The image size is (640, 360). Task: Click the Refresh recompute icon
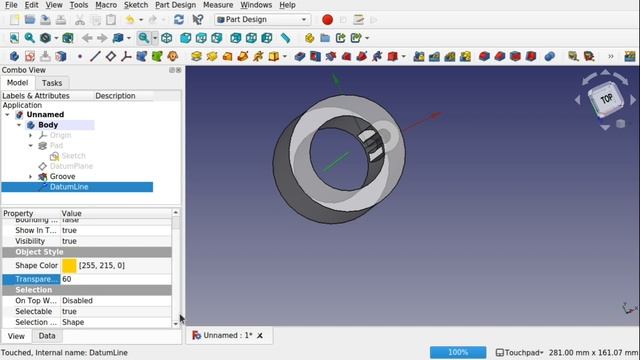point(179,20)
